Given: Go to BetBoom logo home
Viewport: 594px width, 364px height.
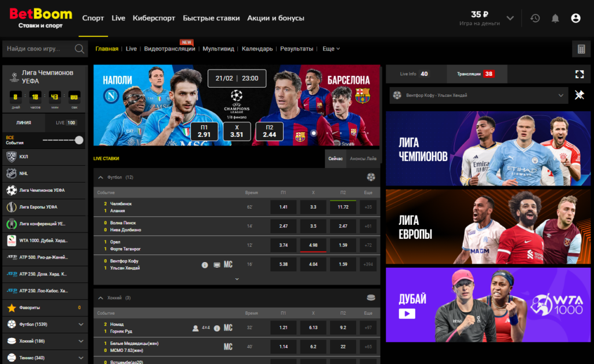Looking at the screenshot, I should [41, 18].
